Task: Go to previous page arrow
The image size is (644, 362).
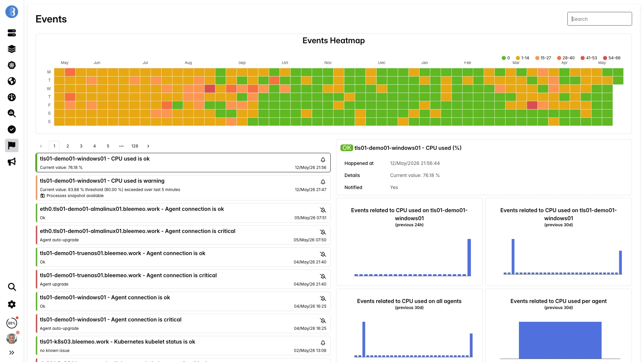Action: coord(41,146)
